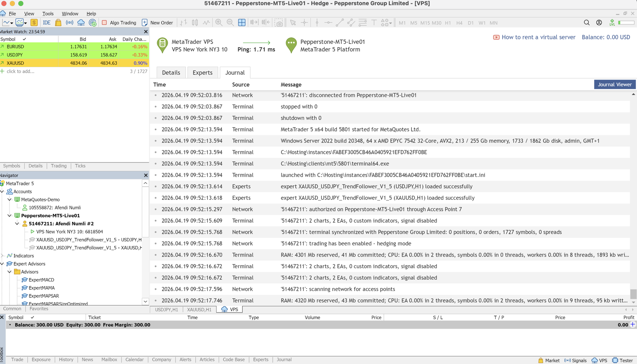Image resolution: width=637 pixels, height=364 pixels.
Task: Open the IDE (MetaEditor) from the toolbar
Action: coord(46,23)
